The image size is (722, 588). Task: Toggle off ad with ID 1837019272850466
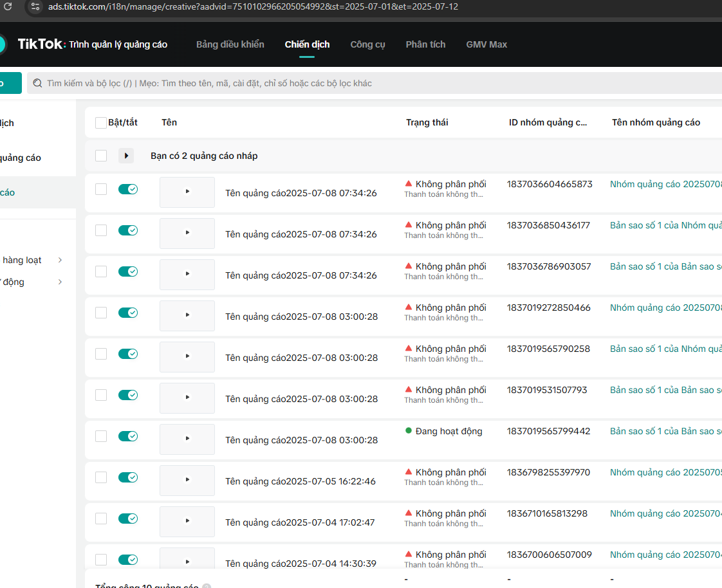pyautogui.click(x=128, y=313)
